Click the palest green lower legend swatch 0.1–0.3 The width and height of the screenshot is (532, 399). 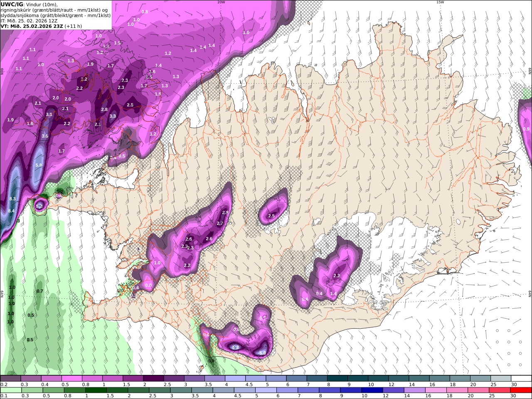[x=11, y=390]
